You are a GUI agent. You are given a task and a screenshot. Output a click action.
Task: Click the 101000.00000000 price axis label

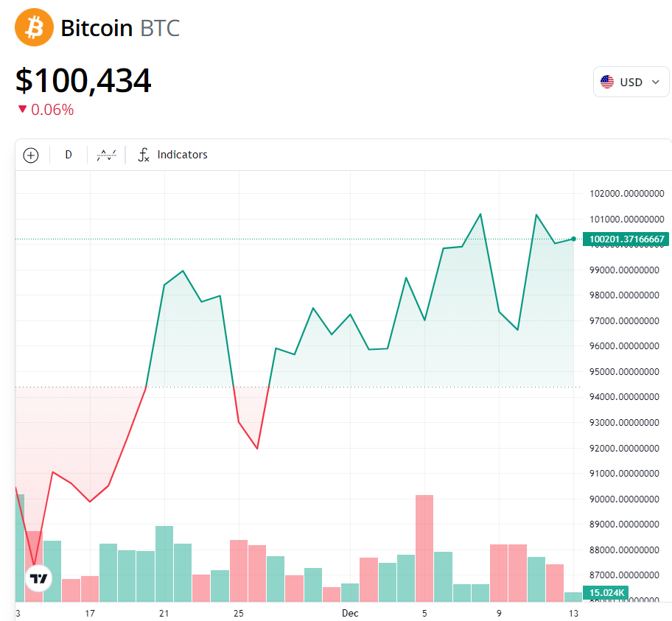click(626, 219)
